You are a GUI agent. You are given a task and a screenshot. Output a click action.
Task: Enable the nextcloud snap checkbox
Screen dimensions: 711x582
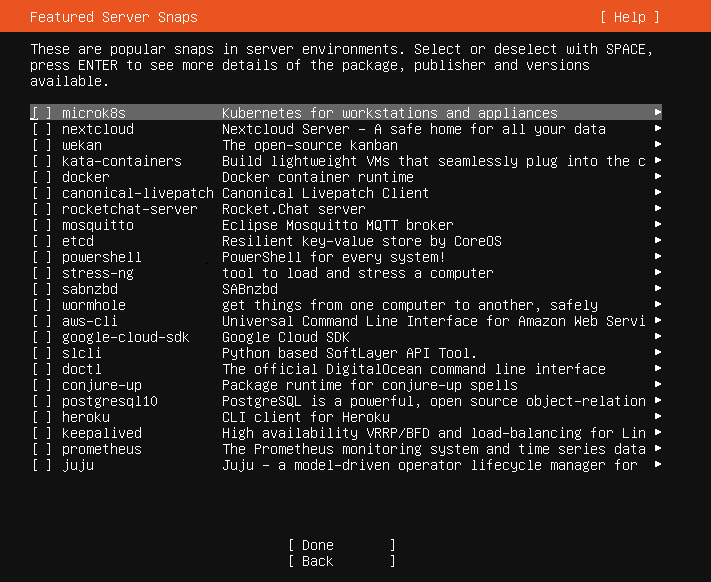tap(41, 129)
